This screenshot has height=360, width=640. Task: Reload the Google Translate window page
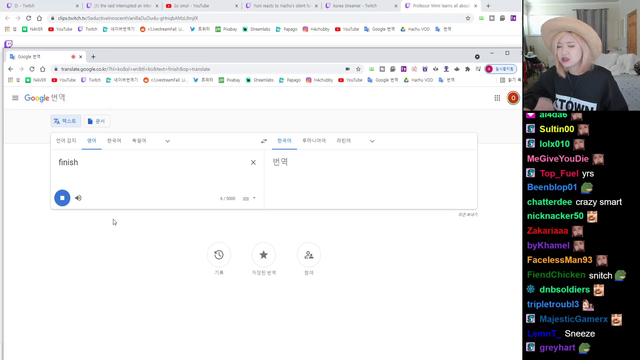32,69
